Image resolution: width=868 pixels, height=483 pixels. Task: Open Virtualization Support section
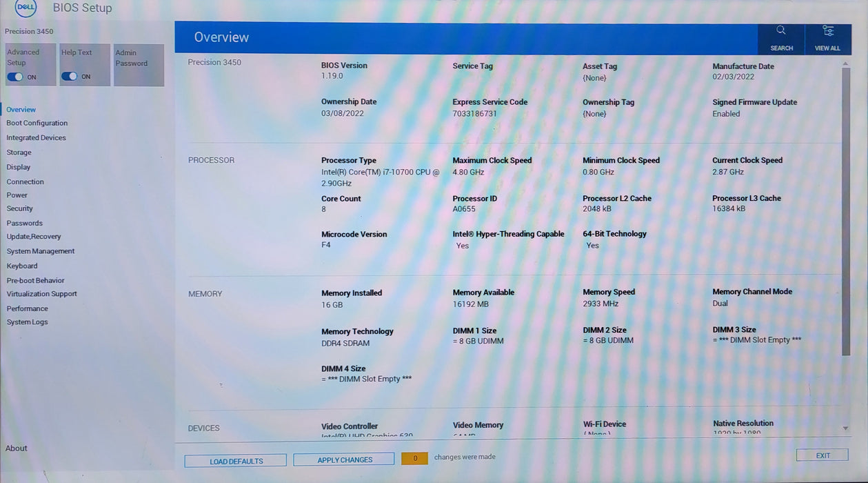[x=42, y=294]
